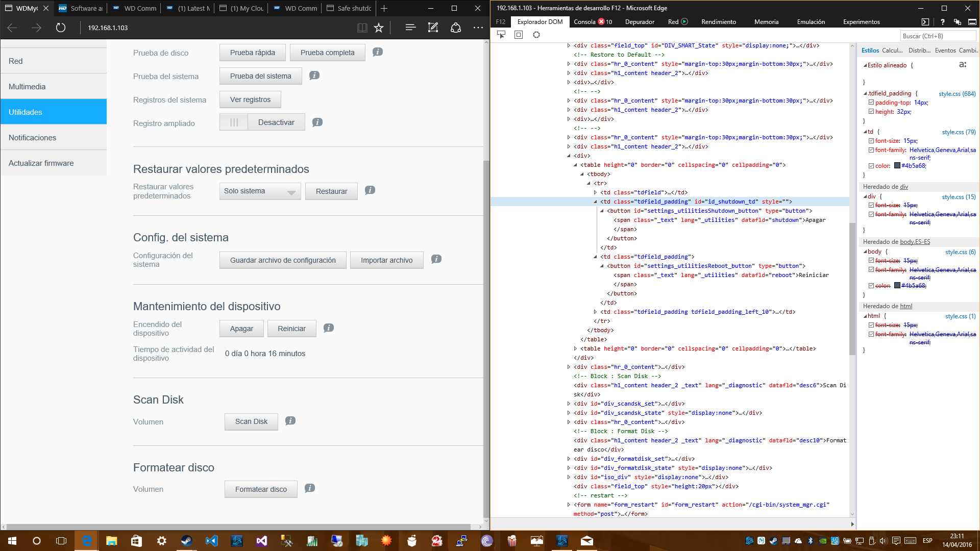Expand the td class tdfield node

coord(595,192)
